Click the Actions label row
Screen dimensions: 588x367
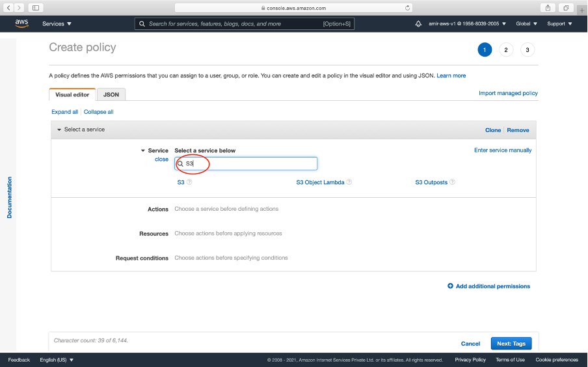coord(158,209)
